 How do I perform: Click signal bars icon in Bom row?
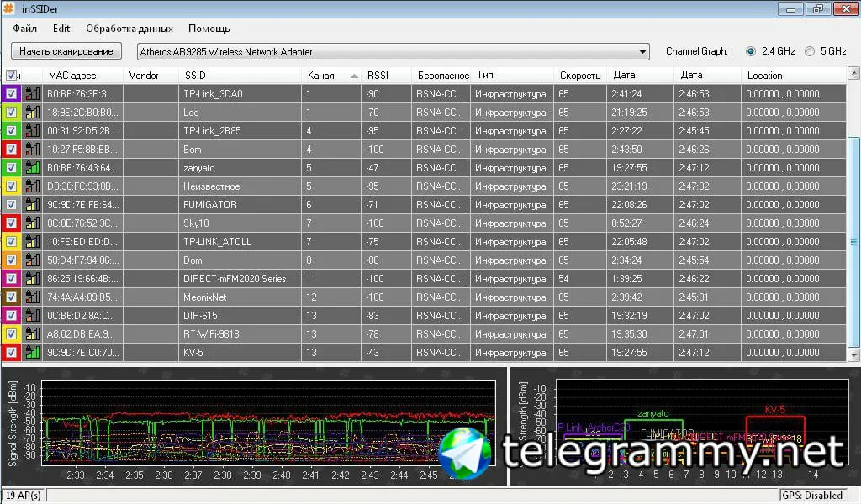[33, 150]
